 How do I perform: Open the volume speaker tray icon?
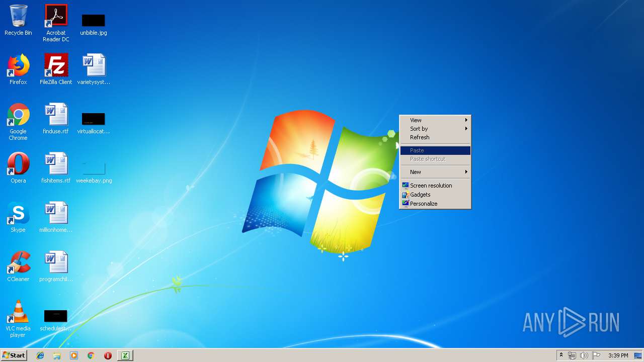click(584, 355)
